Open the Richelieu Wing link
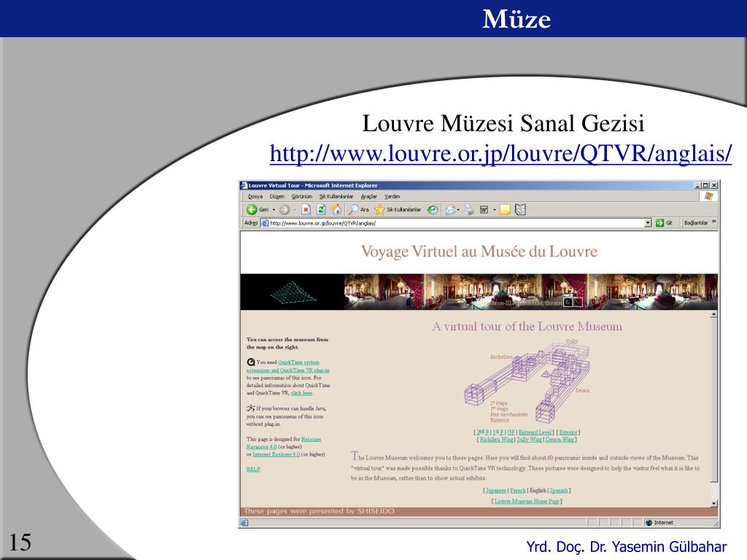Viewport: 747px width, 560px height. point(496,440)
